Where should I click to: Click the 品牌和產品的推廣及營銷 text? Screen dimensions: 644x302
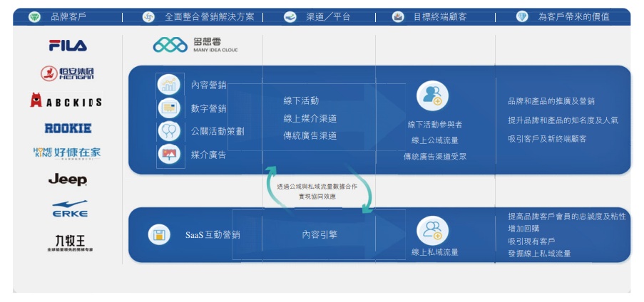tap(551, 101)
